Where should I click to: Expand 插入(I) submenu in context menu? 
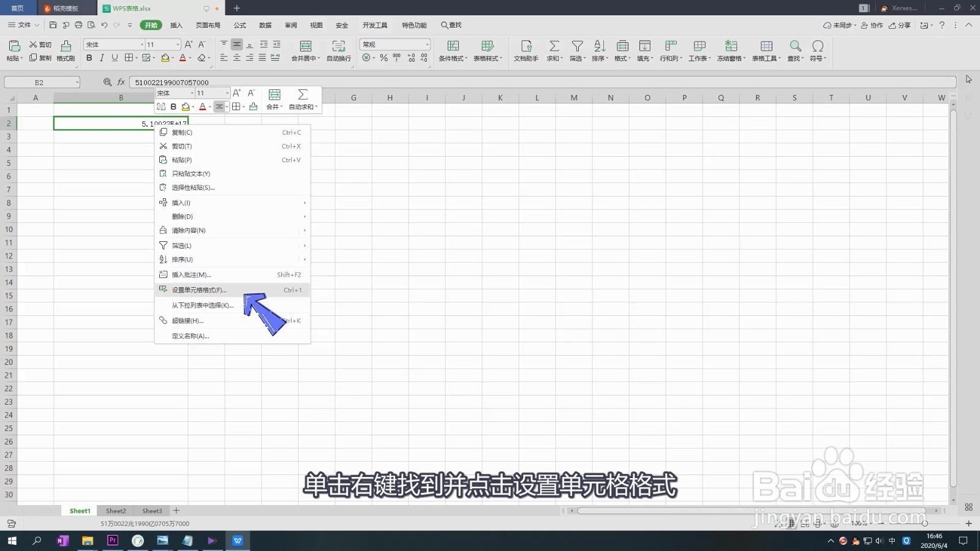pyautogui.click(x=233, y=203)
